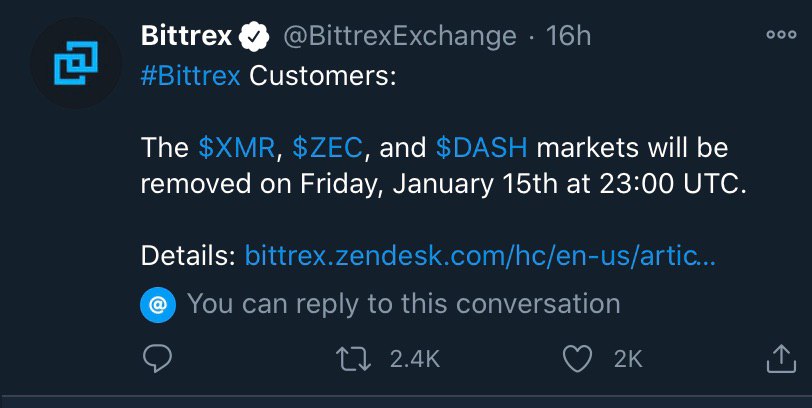This screenshot has width=812, height=408.
Task: Click the 2.4K retweet count
Action: (414, 359)
